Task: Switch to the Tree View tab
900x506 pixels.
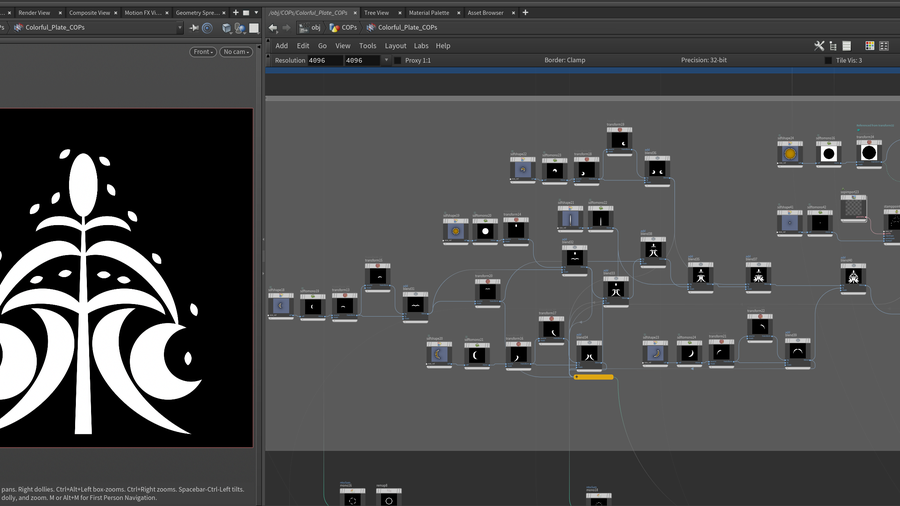Action: click(376, 13)
